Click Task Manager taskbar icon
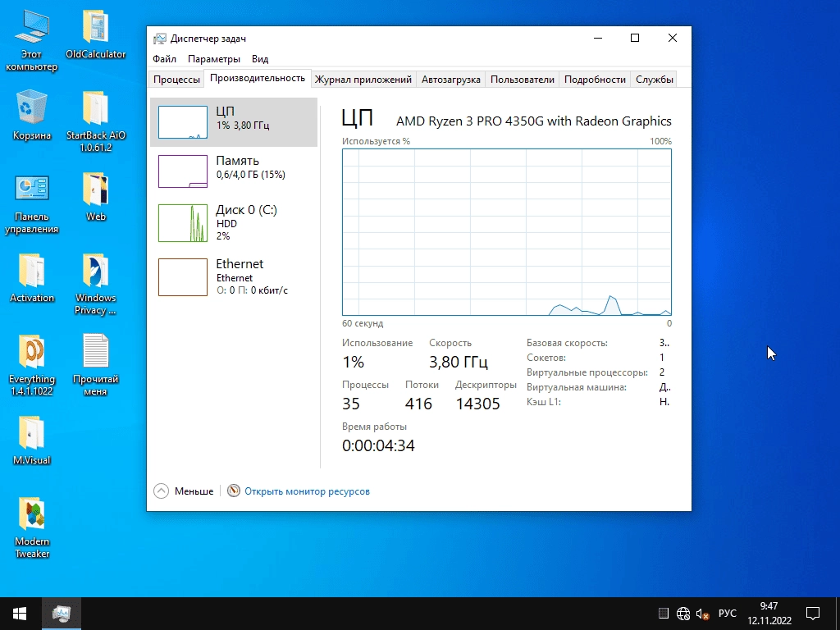 [62, 614]
